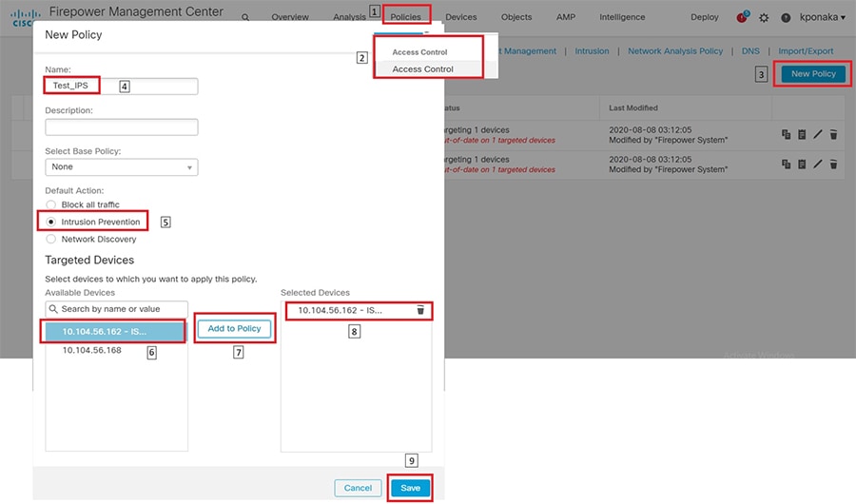Open the system settings gear icon
The height and width of the screenshot is (504, 856).
click(764, 17)
